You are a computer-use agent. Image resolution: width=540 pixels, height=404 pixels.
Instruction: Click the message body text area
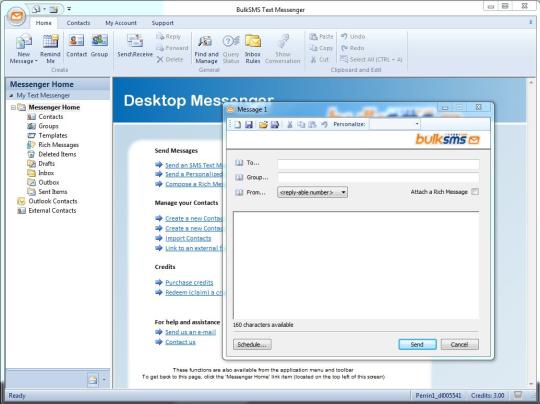pos(356,265)
